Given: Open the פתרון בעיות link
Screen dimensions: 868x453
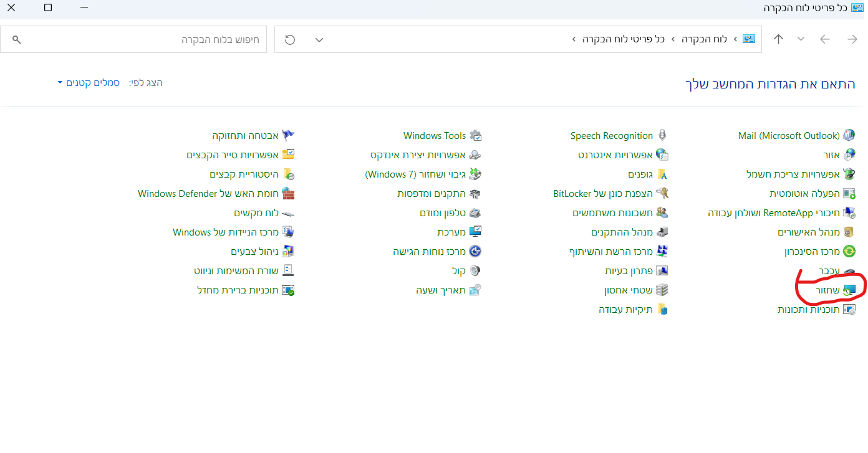Looking at the screenshot, I should 629,271.
